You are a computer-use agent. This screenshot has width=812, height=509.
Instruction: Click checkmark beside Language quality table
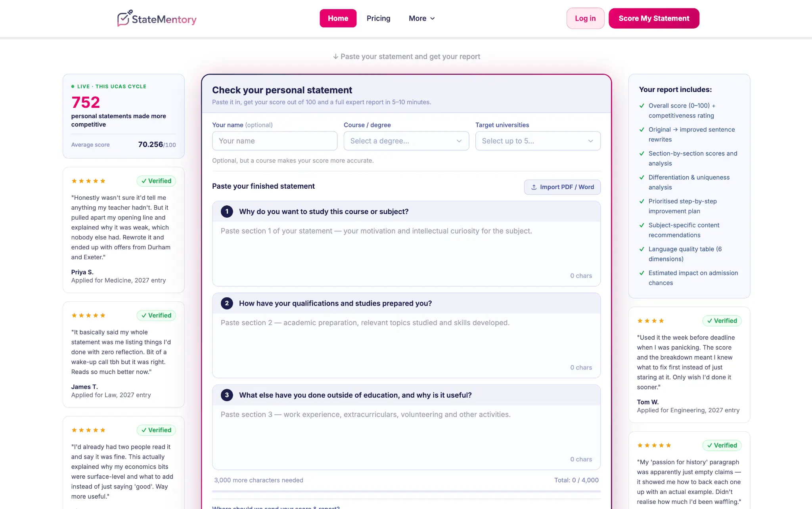tap(642, 249)
